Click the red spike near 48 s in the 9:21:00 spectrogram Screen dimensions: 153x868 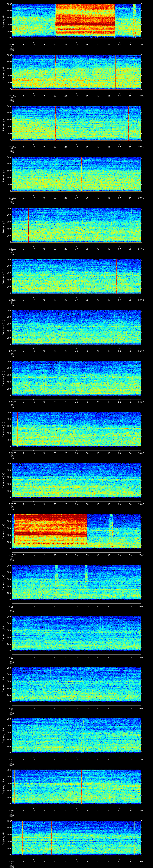116,276
